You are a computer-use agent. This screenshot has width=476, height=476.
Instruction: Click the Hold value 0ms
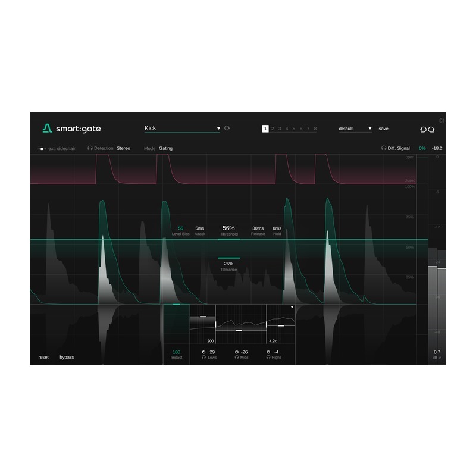tap(277, 228)
